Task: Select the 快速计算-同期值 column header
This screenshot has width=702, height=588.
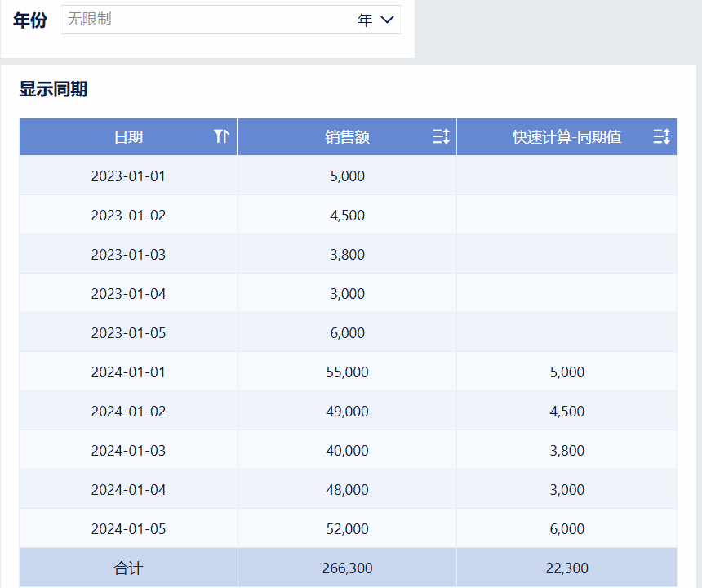Action: coord(566,137)
